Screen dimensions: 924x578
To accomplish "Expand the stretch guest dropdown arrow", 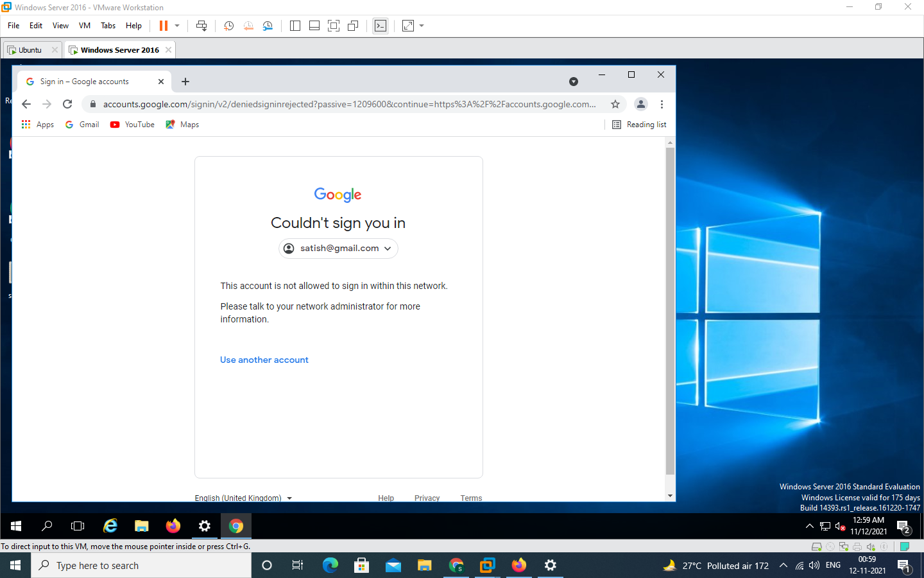I will coord(422,26).
